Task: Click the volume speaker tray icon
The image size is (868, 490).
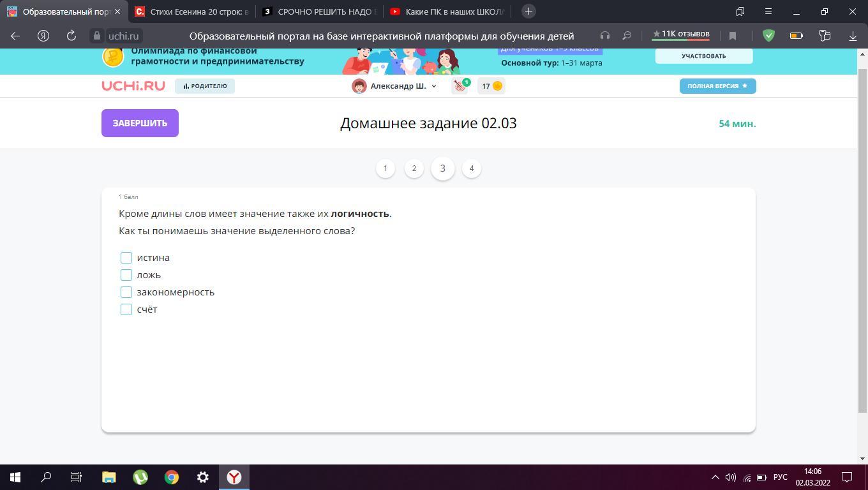Action: pos(731,477)
